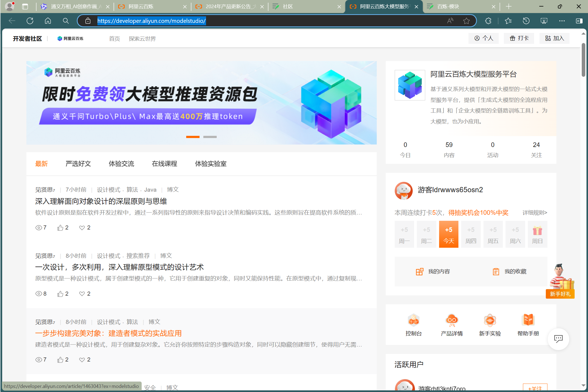Click the 今天 +5 check-in tile
This screenshot has height=392, width=588.
[x=449, y=234]
